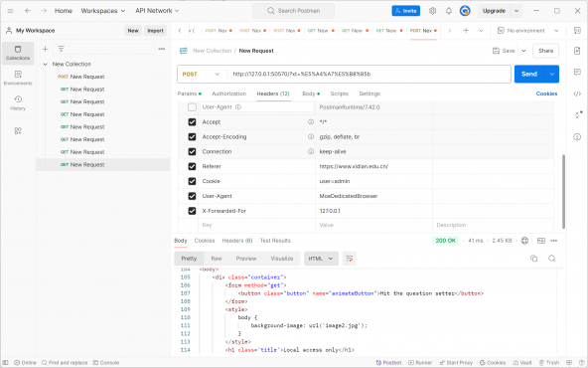Click the request URL input field
The image size is (588, 368).
[368, 74]
